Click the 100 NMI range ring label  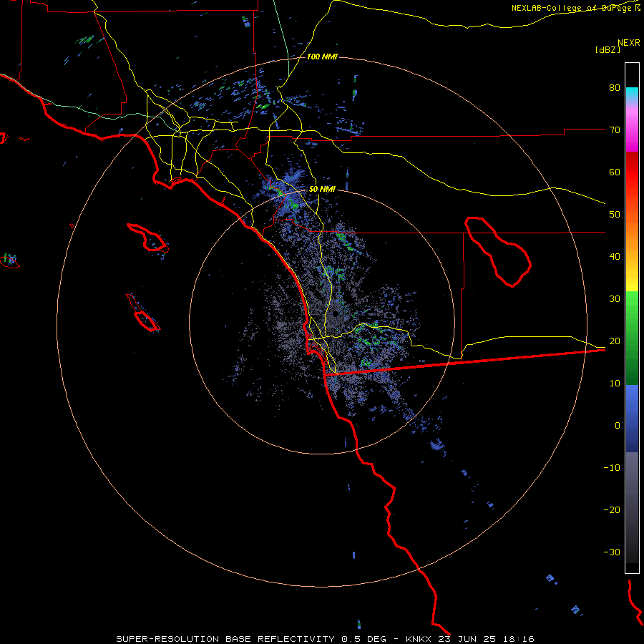click(322, 57)
